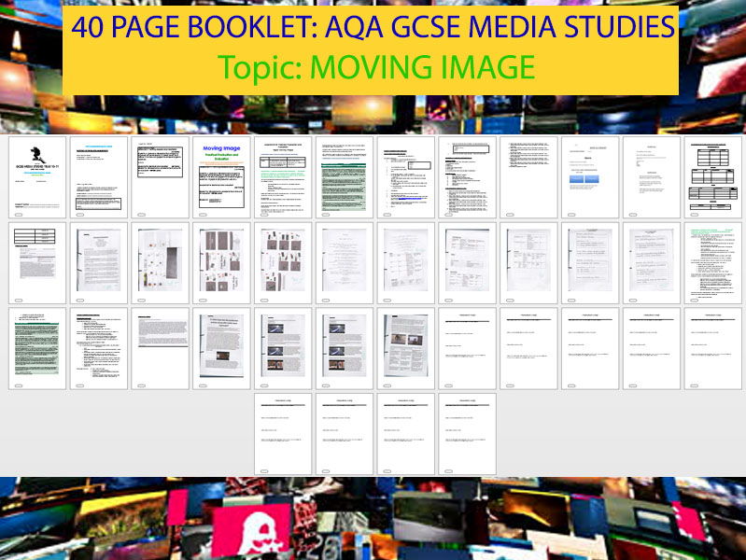Select the page thumbnail titled "Moving Image"

(x=221, y=177)
